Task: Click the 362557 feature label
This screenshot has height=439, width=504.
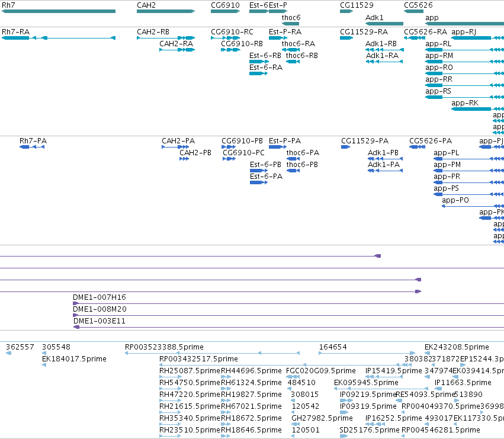Action: tap(20, 347)
